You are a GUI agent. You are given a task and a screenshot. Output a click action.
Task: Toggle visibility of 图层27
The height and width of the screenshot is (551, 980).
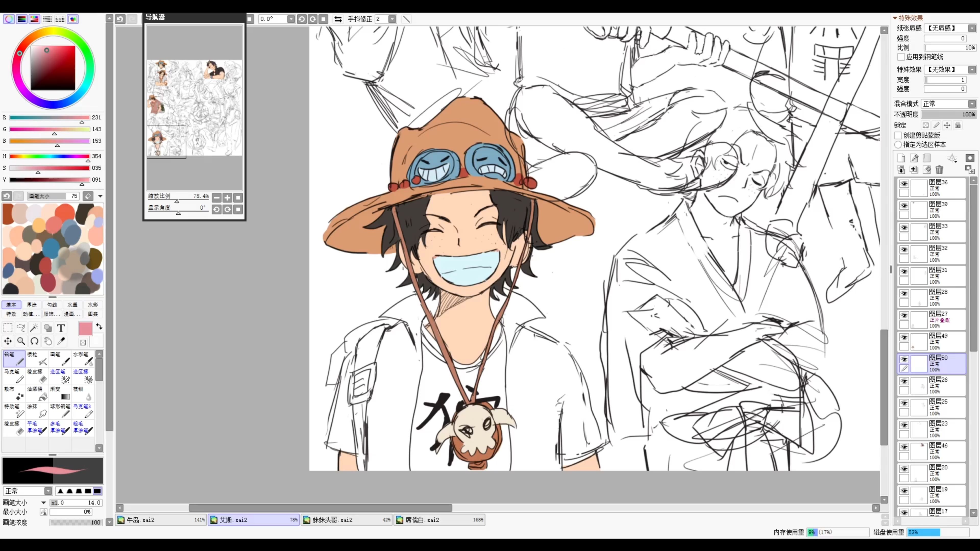point(904,315)
